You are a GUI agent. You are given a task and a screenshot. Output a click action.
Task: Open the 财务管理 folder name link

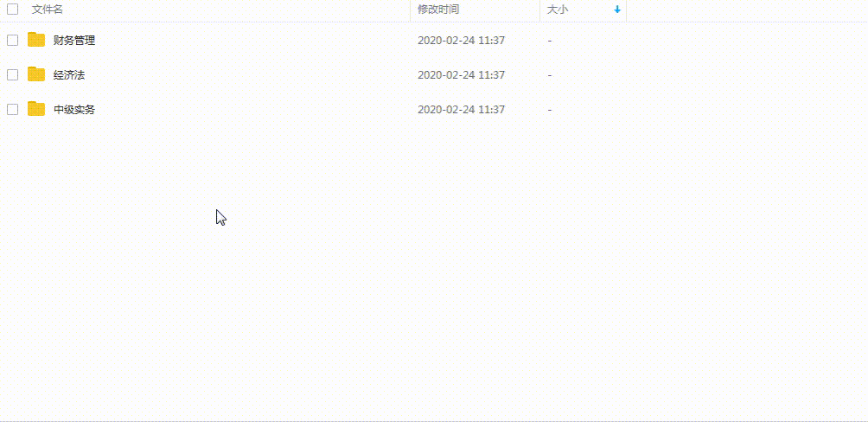[74, 41]
